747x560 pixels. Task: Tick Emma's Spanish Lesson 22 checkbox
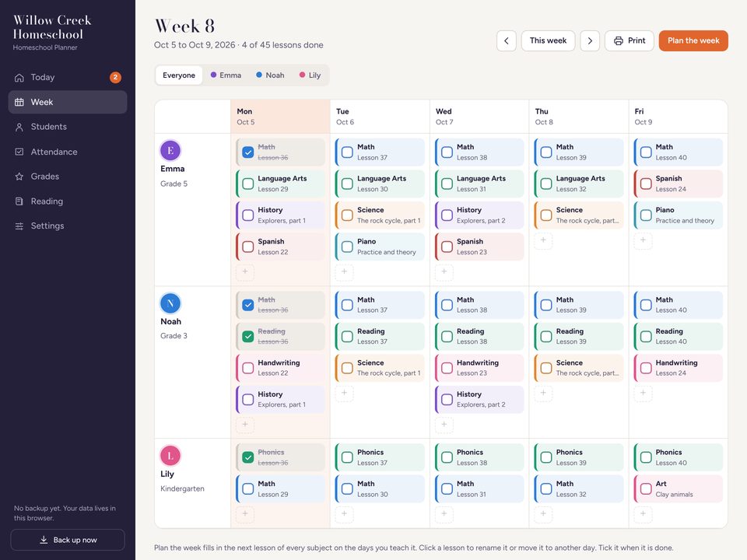[247, 247]
